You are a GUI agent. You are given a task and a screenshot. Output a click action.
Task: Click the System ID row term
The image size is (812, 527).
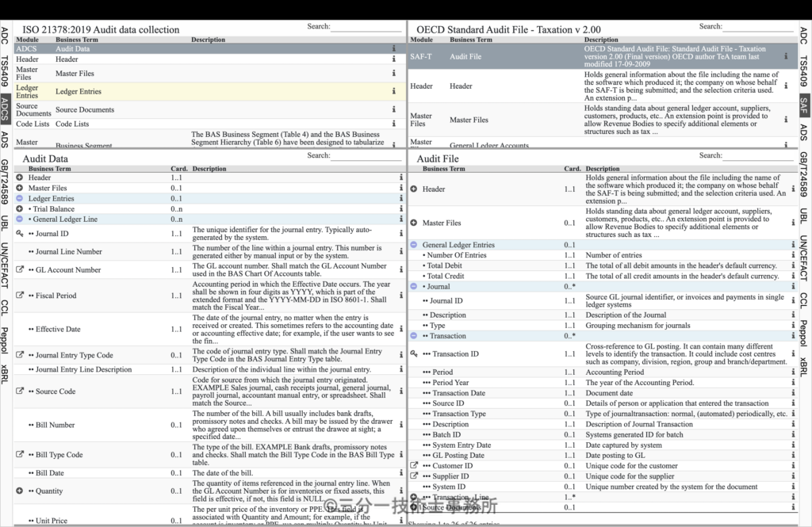[x=449, y=487]
